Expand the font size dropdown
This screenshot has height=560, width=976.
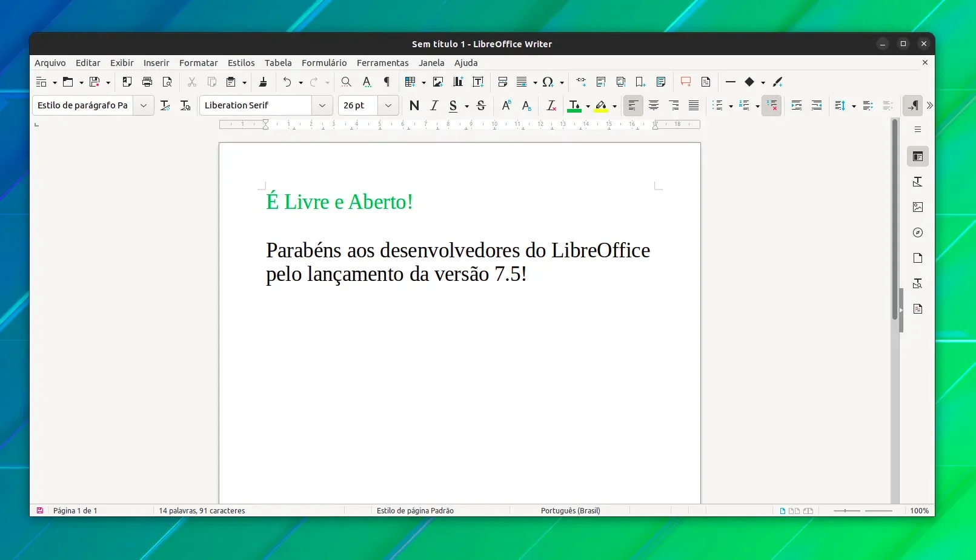(x=388, y=105)
